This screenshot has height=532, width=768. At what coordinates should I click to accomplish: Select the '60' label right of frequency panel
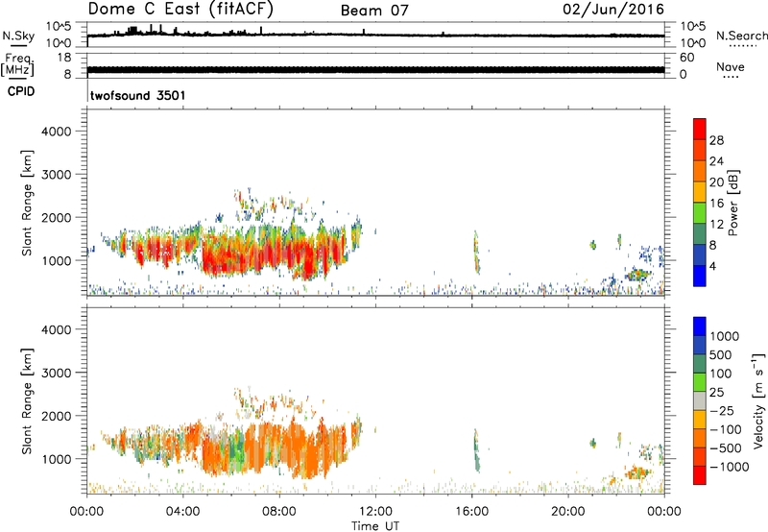click(686, 58)
